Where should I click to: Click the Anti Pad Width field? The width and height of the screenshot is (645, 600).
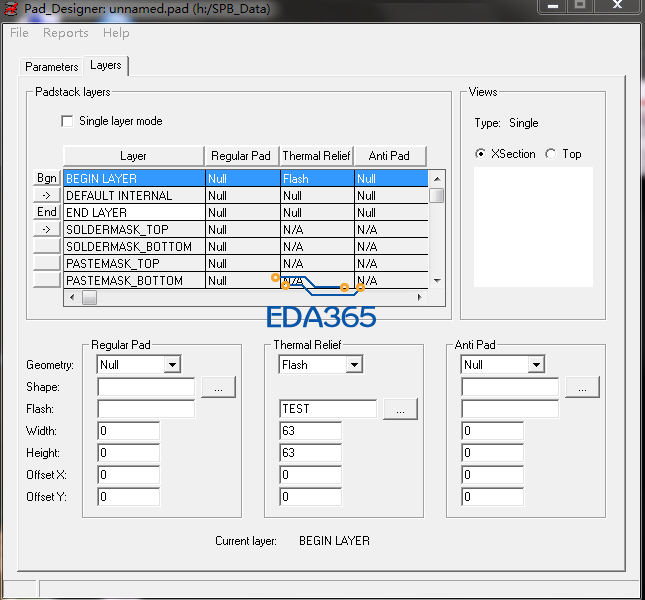493,431
